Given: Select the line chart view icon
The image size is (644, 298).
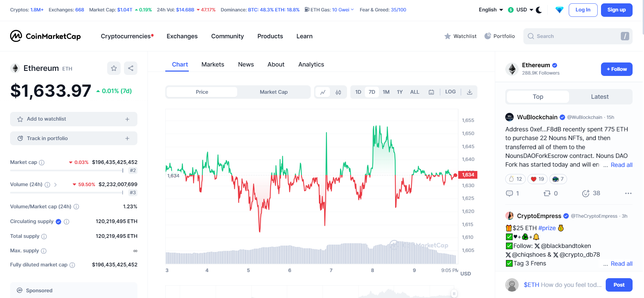Looking at the screenshot, I should (323, 92).
